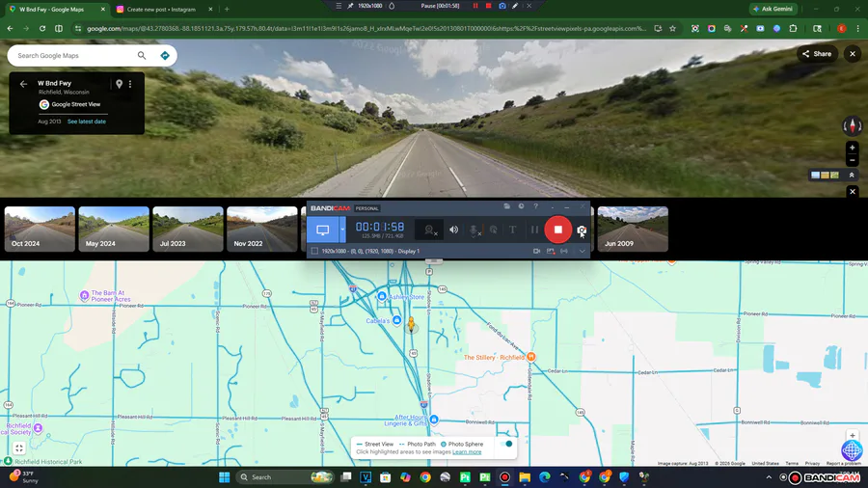Open a new browser tab
This screenshot has width=868, height=488.
(227, 10)
